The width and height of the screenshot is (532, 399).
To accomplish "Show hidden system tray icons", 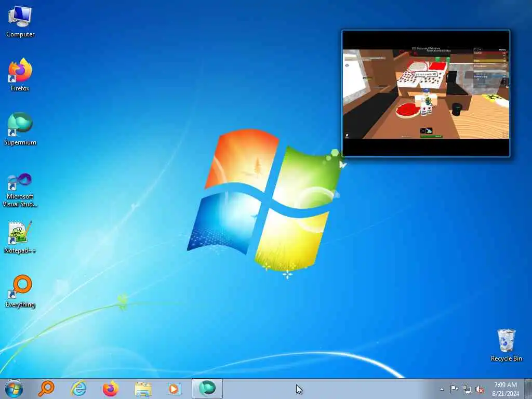I will tap(442, 389).
